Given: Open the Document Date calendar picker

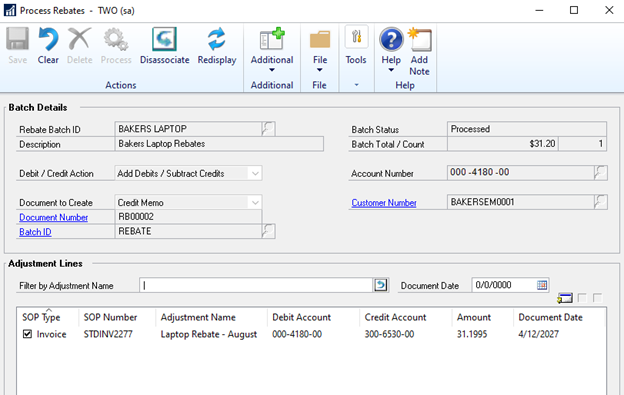Looking at the screenshot, I should coord(542,285).
